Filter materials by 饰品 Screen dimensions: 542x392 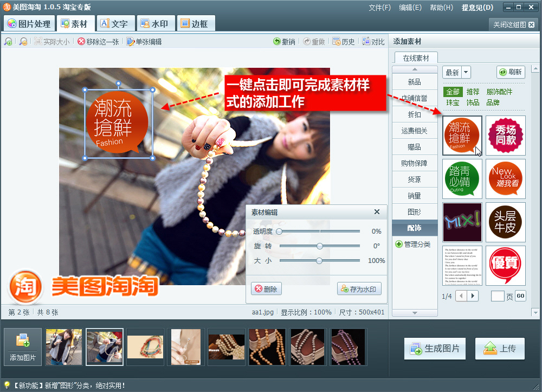point(473,102)
